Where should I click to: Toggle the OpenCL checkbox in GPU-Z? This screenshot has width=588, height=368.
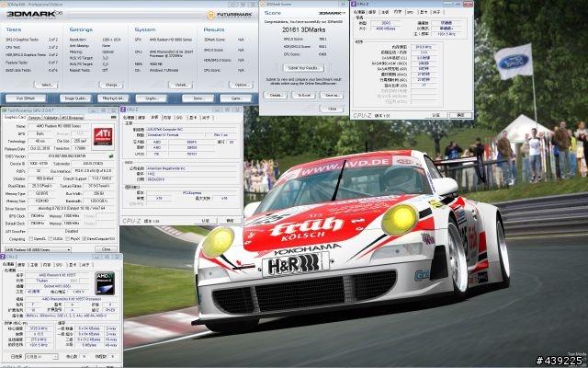31,239
